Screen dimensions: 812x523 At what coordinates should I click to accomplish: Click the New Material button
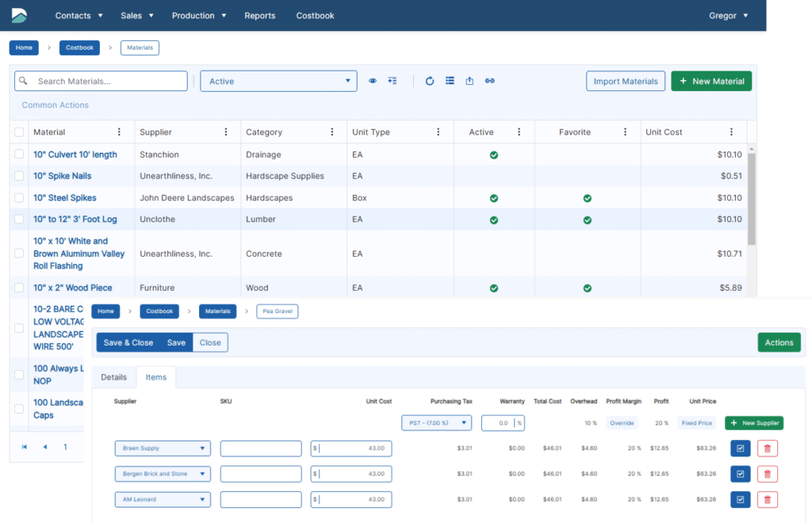(710, 81)
